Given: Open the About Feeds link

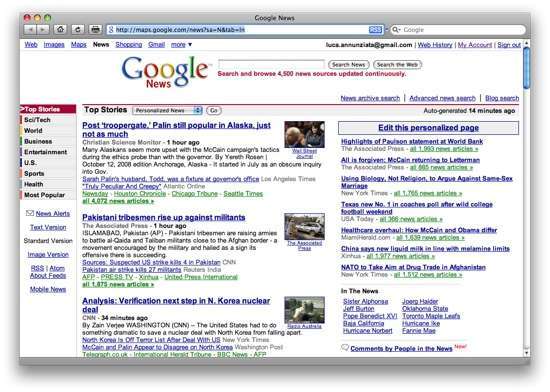Looking at the screenshot, I should (x=48, y=276).
